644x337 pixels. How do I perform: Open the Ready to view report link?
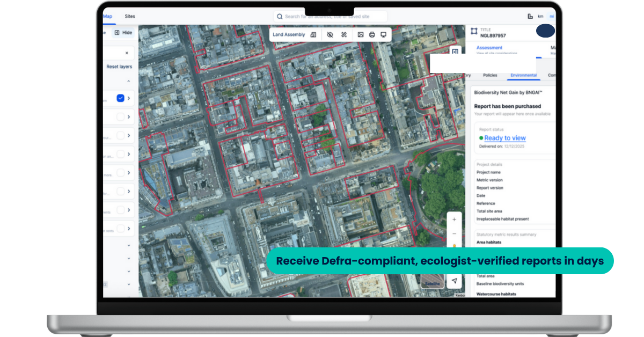504,138
